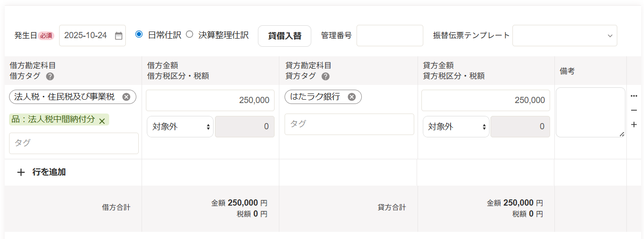644x239 pixels.
Task: Select the 決算整理仕訳 radio button
Action: pyautogui.click(x=190, y=34)
